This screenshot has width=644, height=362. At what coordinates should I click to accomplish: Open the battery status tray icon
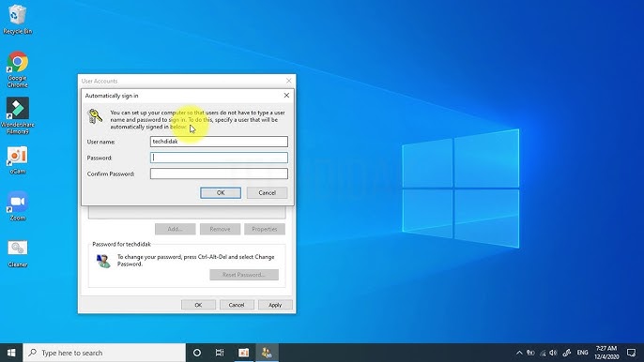tap(530, 353)
